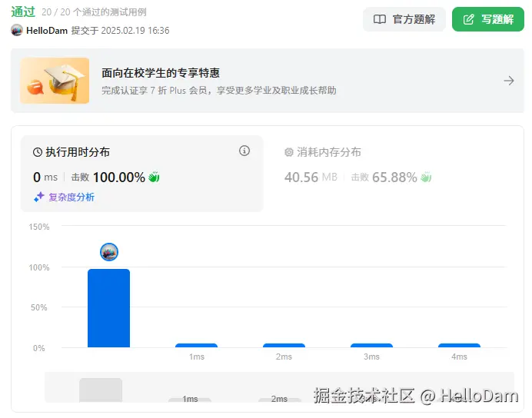Image resolution: width=532 pixels, height=418 pixels.
Task: Click the clapping hands icon after 65.88%
Action: (426, 177)
